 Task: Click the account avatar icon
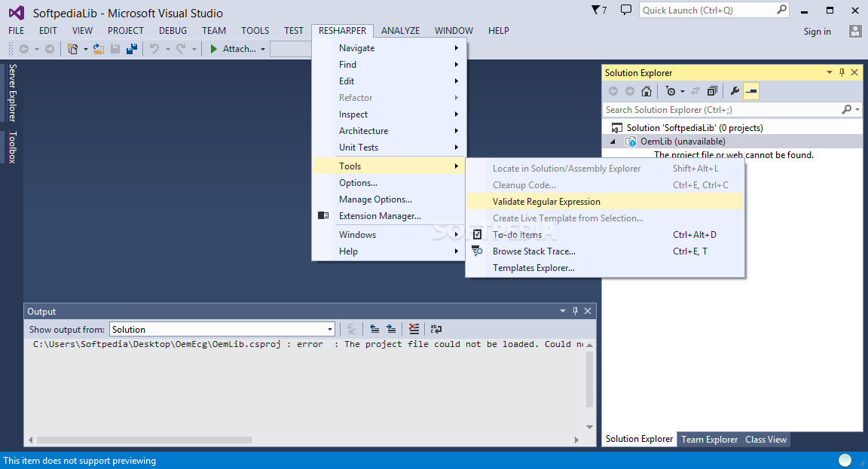[855, 32]
